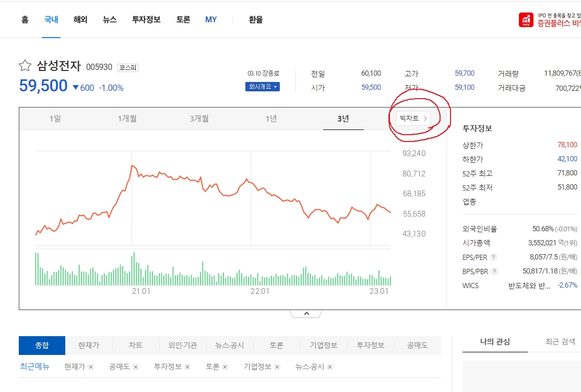The image size is (581, 392).
Task: Switch chart to 1개월 range
Action: click(127, 118)
